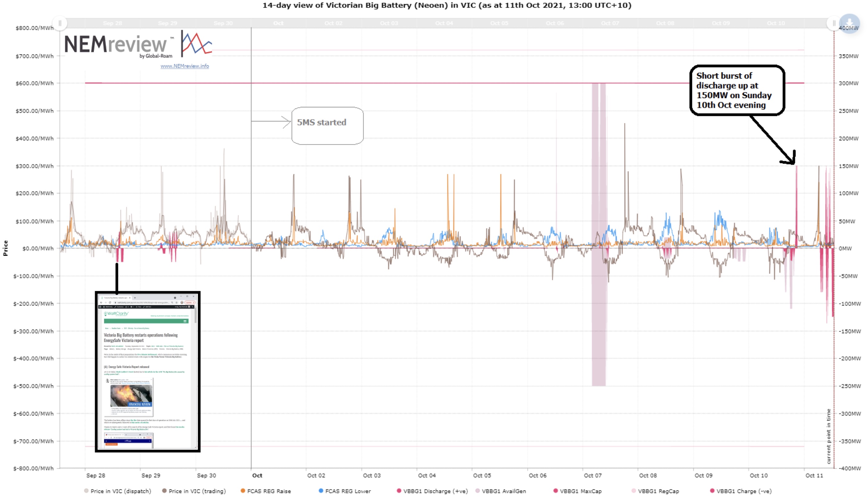Image resolution: width=868 pixels, height=501 pixels.
Task: Click the dispatch price grey legend dot
Action: tap(86, 491)
